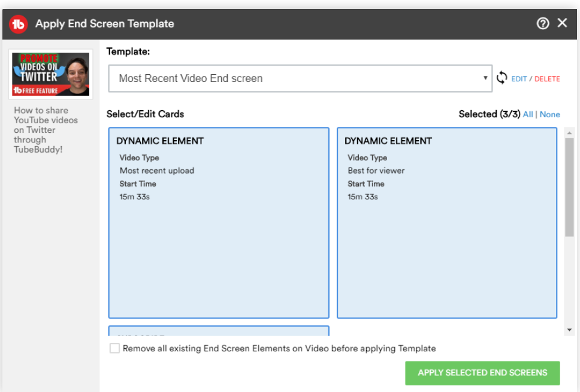The height and width of the screenshot is (392, 580).
Task: Click the TubeBuddy logo icon
Action: 18,24
